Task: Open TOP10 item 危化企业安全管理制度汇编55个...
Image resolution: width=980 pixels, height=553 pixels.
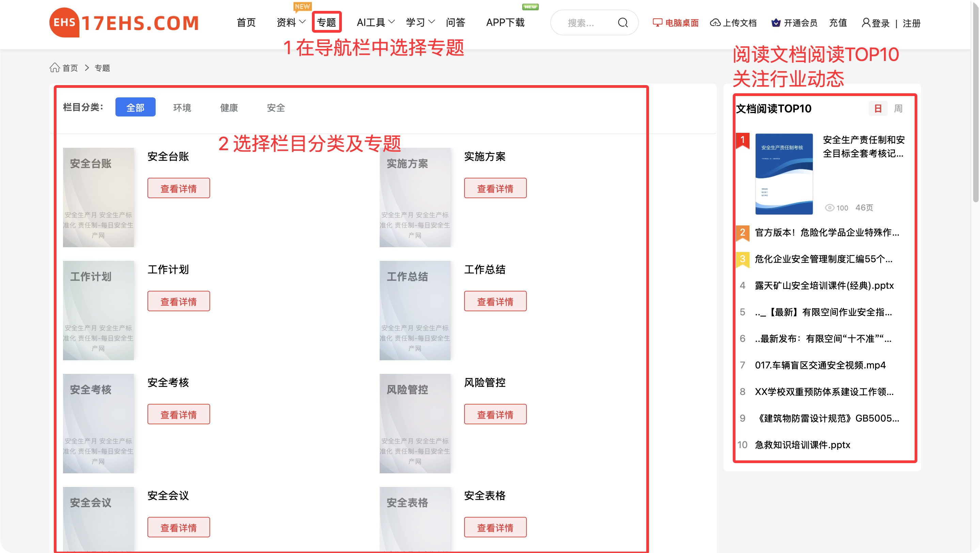Action: pyautogui.click(x=824, y=259)
